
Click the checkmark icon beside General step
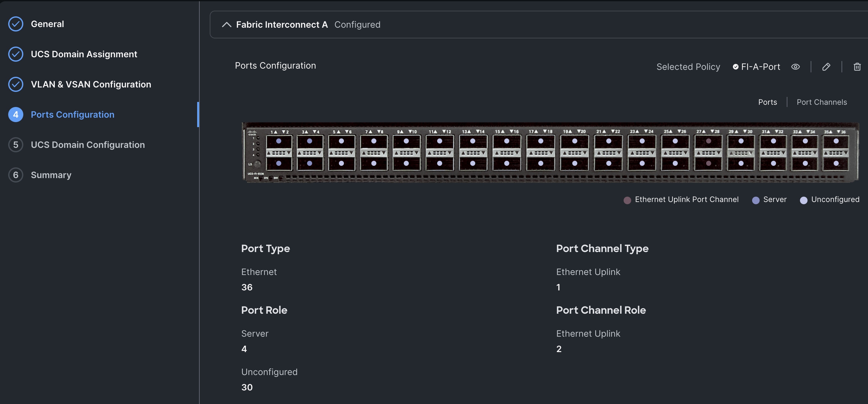(15, 24)
